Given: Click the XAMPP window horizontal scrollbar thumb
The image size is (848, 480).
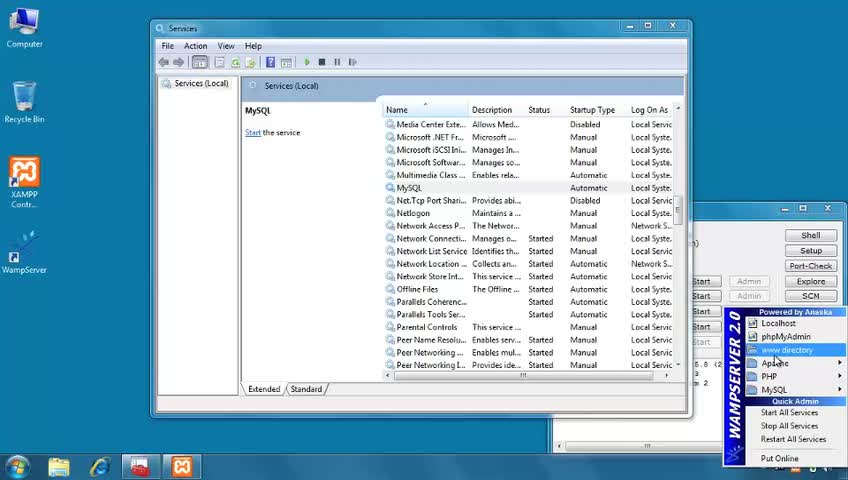Looking at the screenshot, I should tap(646, 446).
